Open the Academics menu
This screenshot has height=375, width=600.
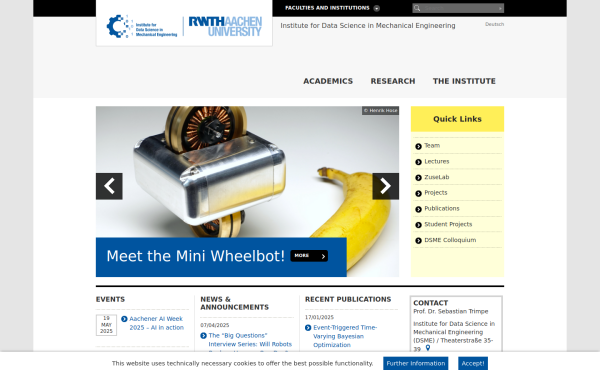click(328, 81)
